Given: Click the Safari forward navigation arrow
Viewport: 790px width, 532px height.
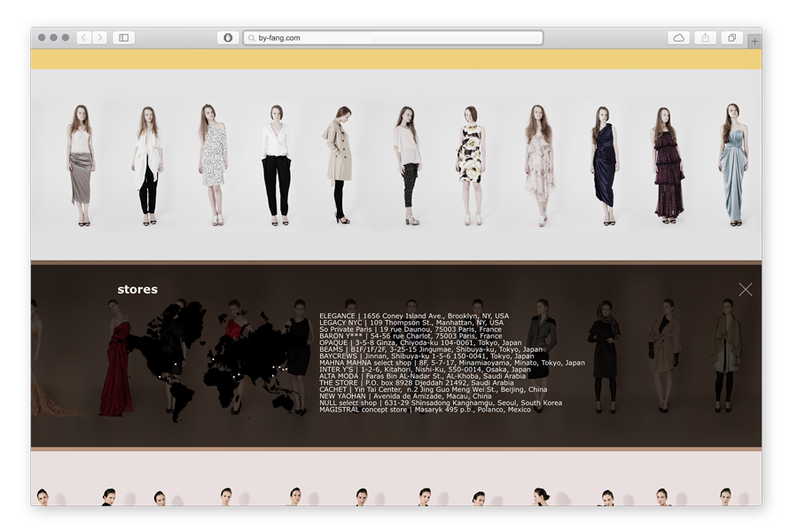Looking at the screenshot, I should point(99,38).
